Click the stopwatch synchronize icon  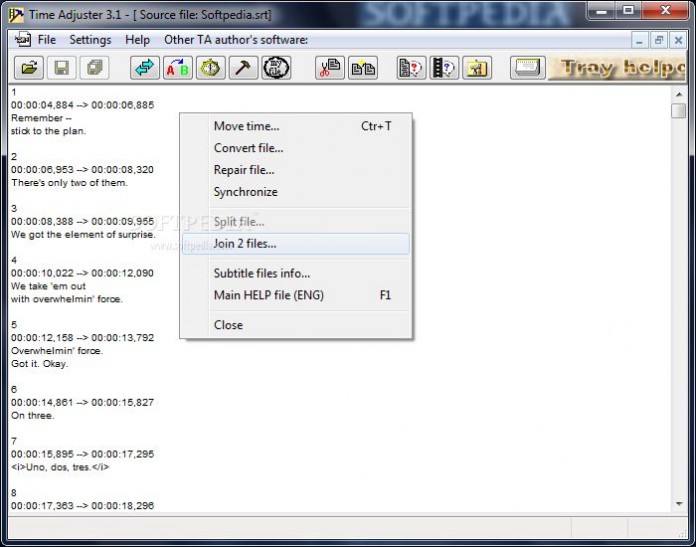tap(210, 68)
